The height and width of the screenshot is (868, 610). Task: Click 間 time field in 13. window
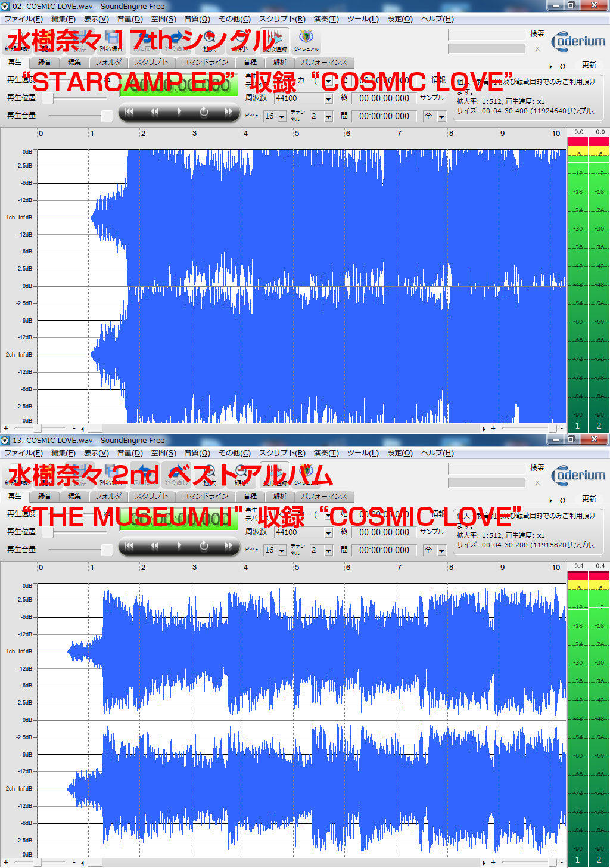point(384,550)
